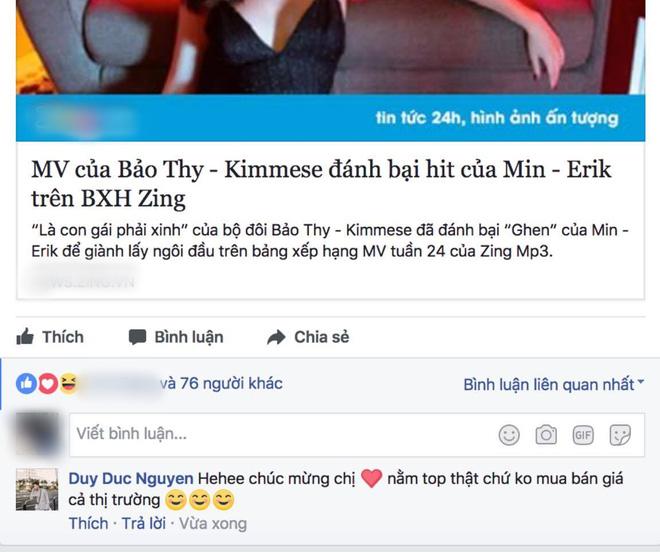Open the sticker picker icon
Image resolution: width=660 pixels, height=552 pixels.
point(620,435)
